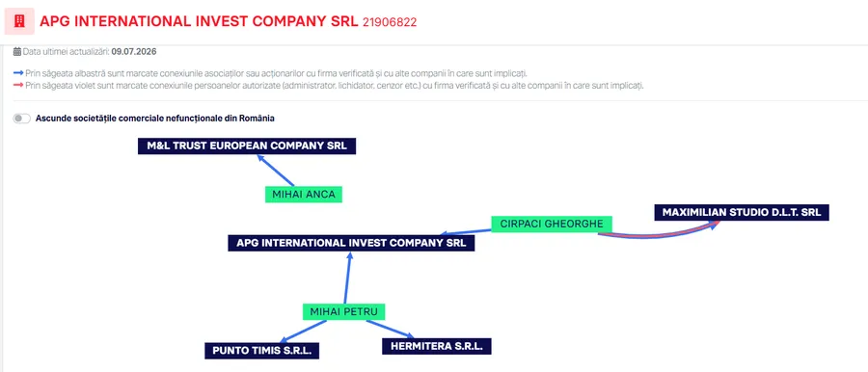
Task: Click the company code 21906822
Action: (390, 22)
